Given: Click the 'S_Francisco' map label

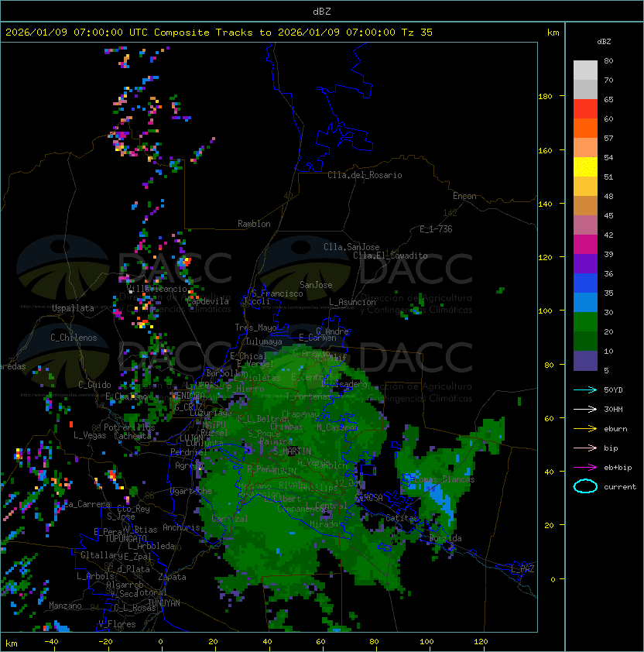Looking at the screenshot, I should tap(277, 293).
